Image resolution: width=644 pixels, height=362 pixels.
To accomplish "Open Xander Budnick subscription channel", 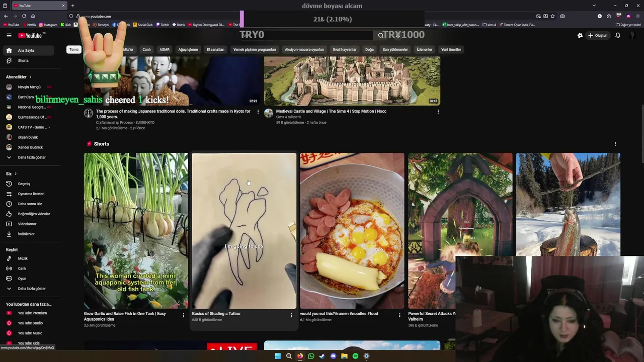I will [28, 147].
